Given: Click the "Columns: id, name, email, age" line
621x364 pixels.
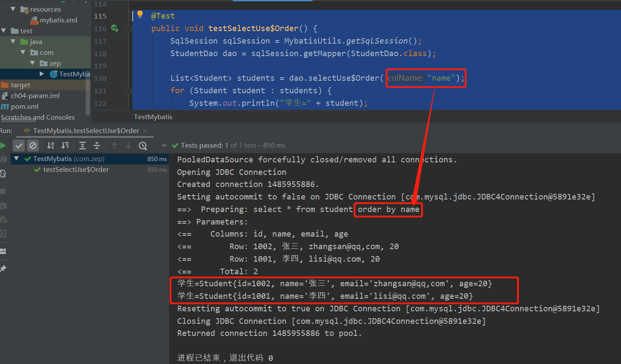Looking at the screenshot, I should click(x=279, y=234).
